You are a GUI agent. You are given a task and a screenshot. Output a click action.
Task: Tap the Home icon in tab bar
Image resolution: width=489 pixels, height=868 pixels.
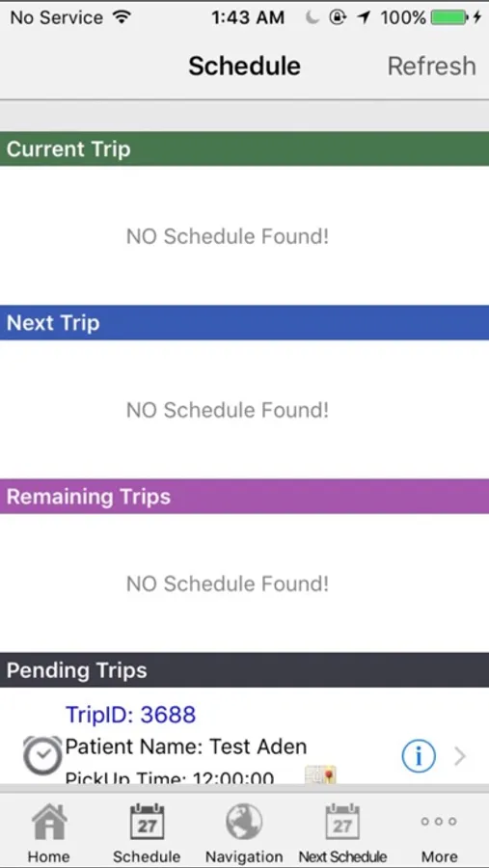tap(49, 822)
